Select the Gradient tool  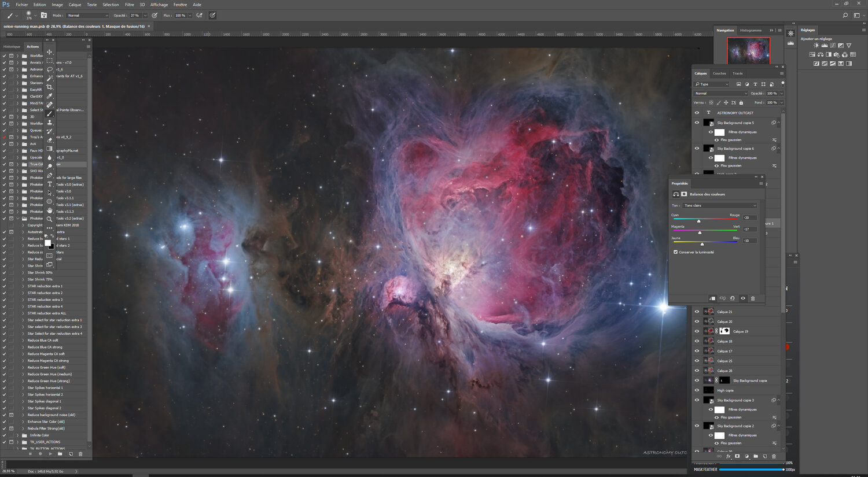tap(50, 149)
